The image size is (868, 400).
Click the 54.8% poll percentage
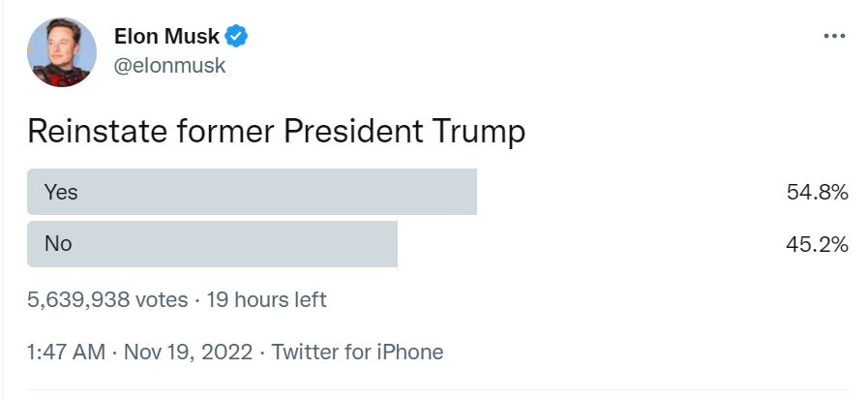(x=817, y=193)
